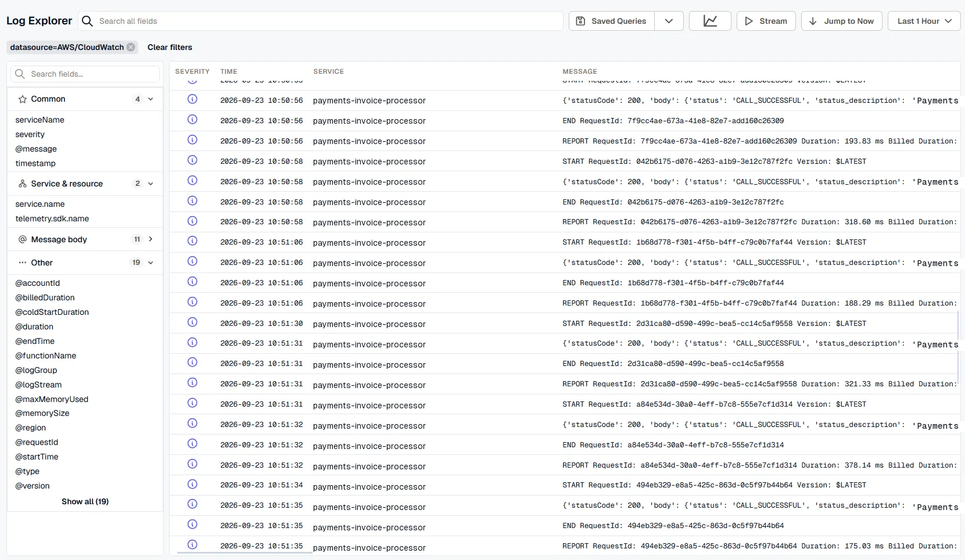Click the SEVERITY column header

[x=192, y=71]
